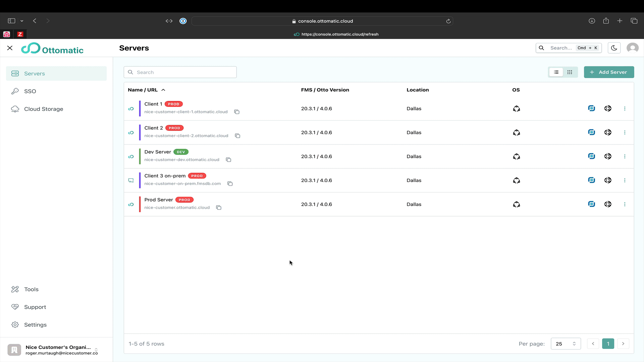
Task: Click the Dev Server DEV badge
Action: [x=181, y=152]
